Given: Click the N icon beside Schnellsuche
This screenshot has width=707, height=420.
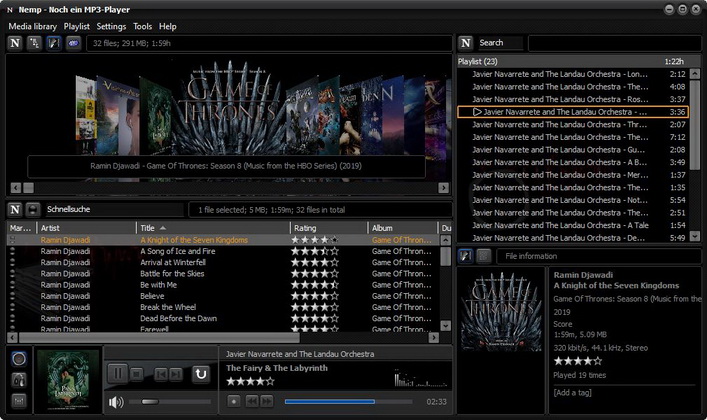Looking at the screenshot, I should pos(15,210).
